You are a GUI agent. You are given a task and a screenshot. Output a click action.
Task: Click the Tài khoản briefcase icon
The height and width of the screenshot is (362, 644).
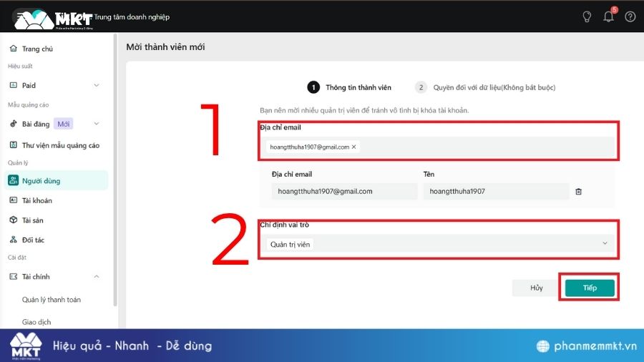click(13, 200)
